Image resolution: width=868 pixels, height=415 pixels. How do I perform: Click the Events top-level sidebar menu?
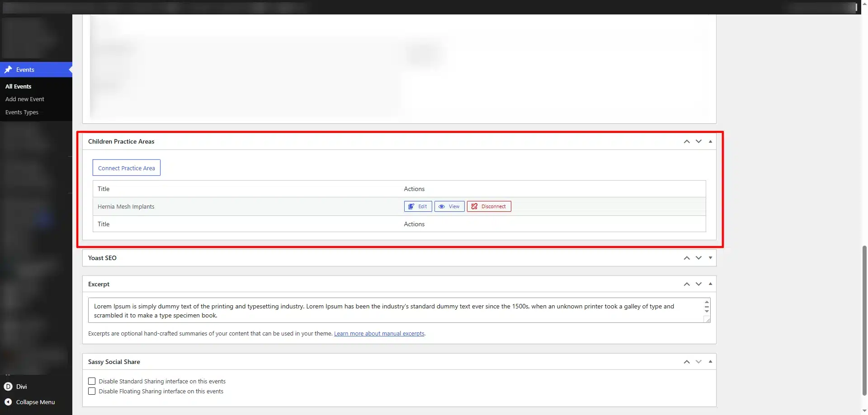pos(36,70)
